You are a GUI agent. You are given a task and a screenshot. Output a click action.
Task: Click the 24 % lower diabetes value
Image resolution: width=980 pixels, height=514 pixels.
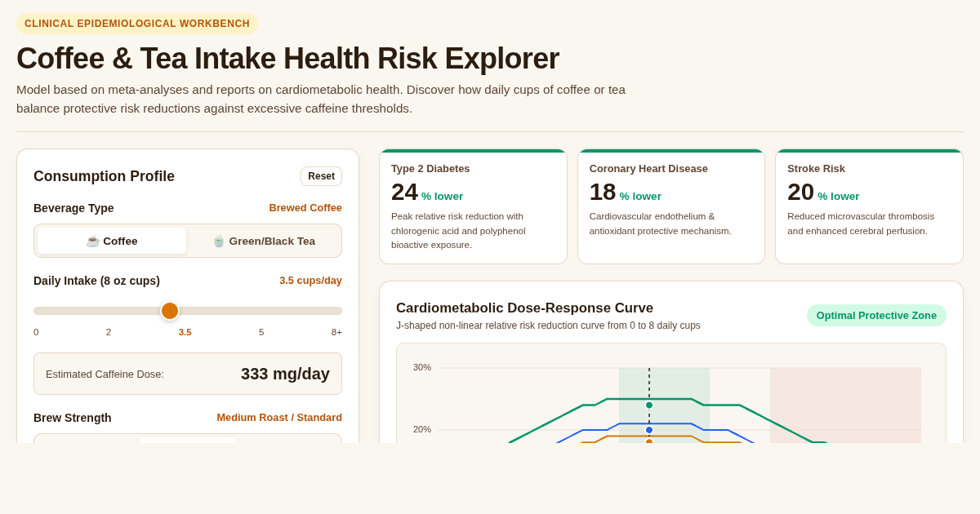coord(427,193)
